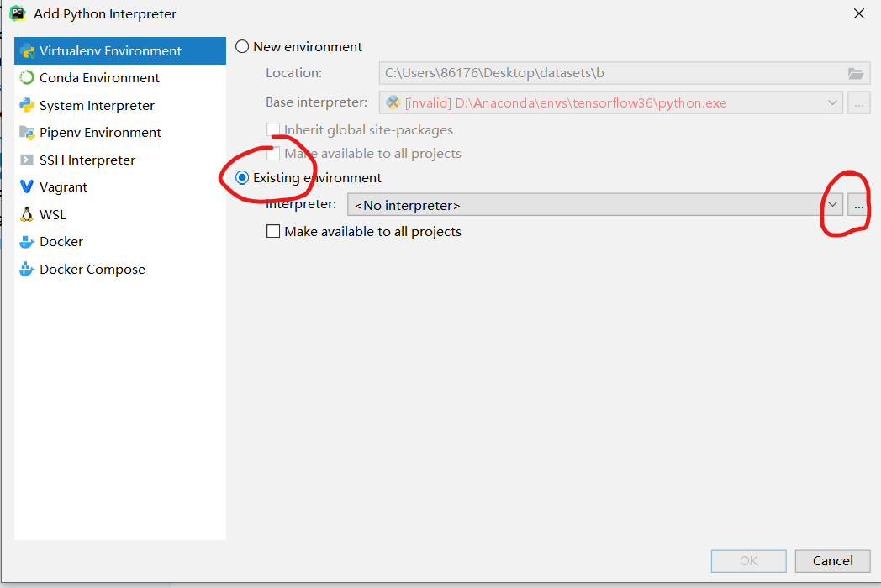Select WSL in the sidebar
This screenshot has height=588, width=881.
(120, 214)
